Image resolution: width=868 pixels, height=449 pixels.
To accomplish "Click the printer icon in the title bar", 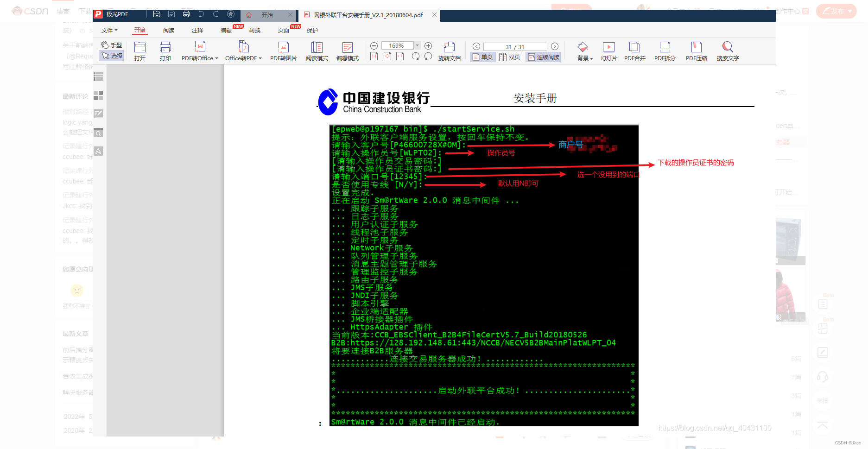I will tap(186, 14).
